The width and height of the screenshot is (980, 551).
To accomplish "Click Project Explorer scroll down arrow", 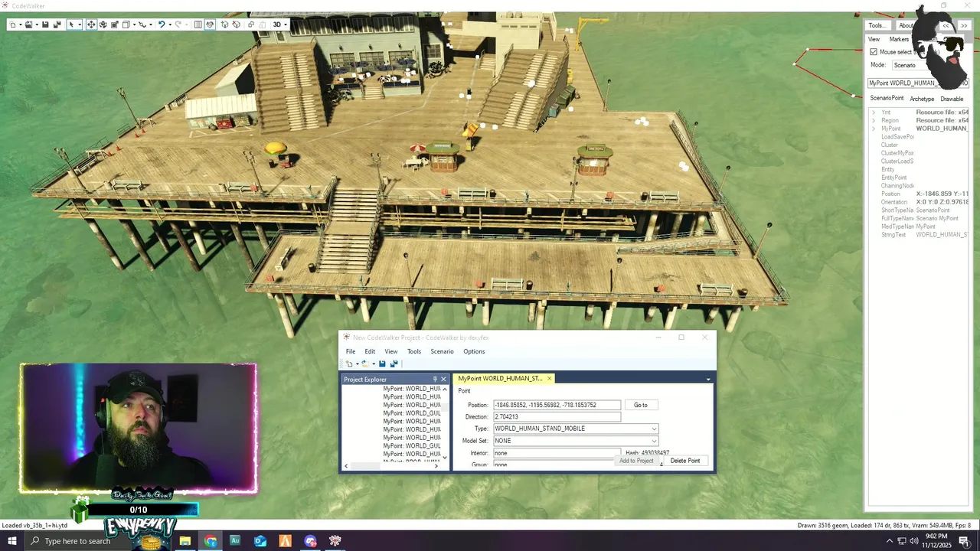I will tap(445, 458).
